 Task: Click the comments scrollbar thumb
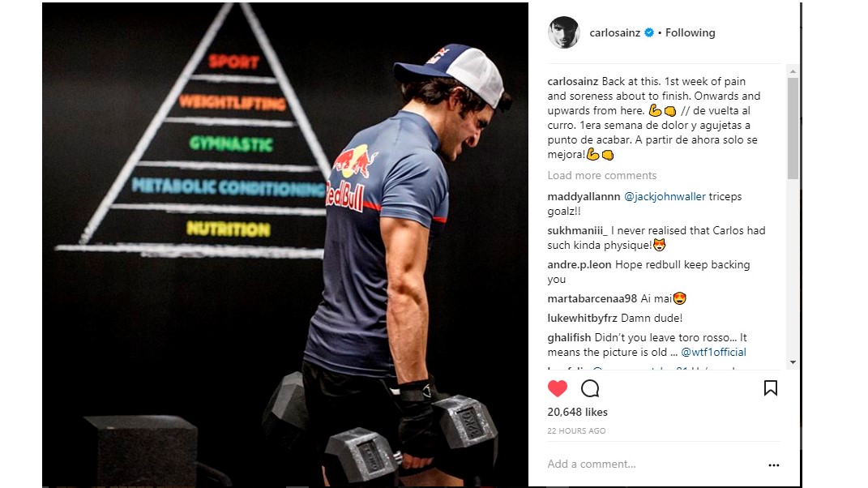coord(793,128)
